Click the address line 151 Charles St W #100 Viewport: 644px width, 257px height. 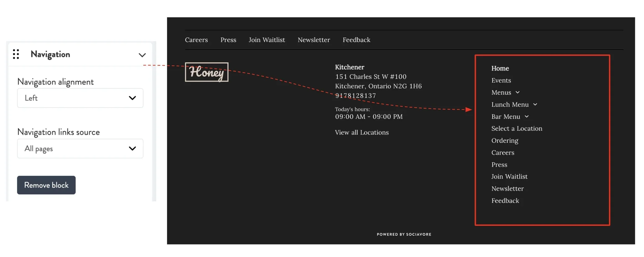point(371,77)
